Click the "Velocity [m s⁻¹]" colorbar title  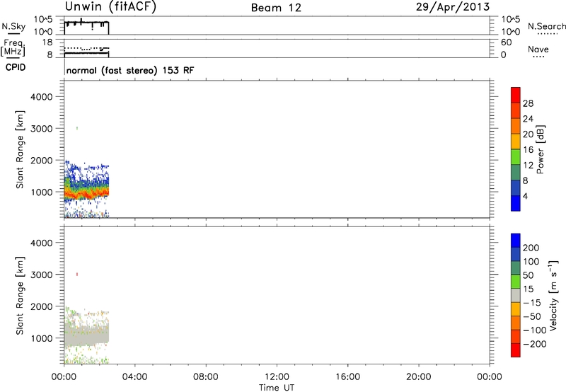click(554, 295)
